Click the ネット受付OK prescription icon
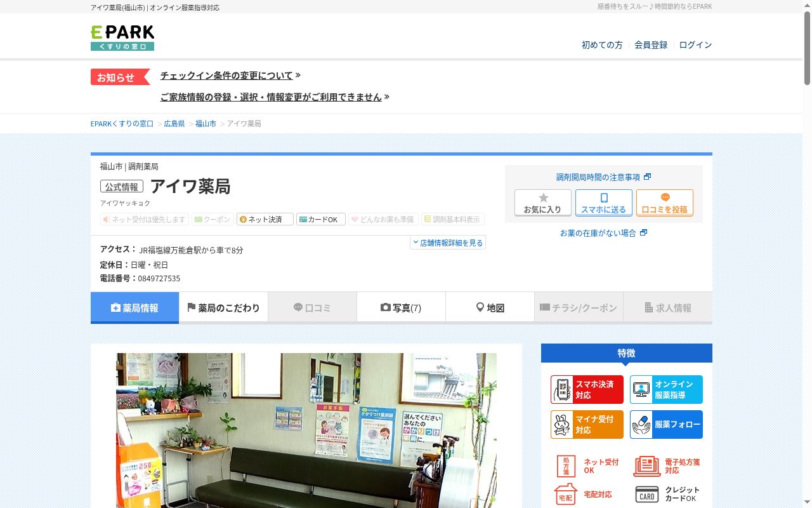Viewport: 812px width, 508px height. (565, 466)
